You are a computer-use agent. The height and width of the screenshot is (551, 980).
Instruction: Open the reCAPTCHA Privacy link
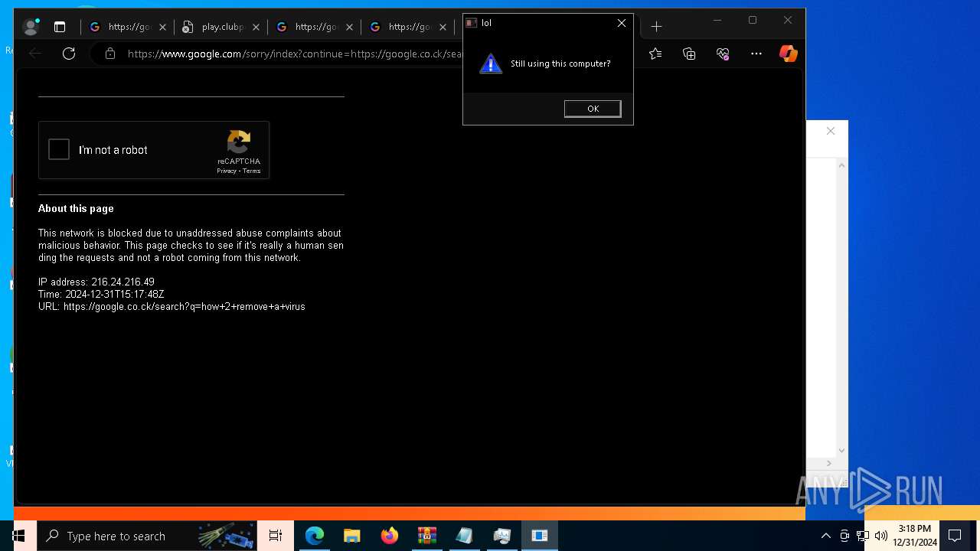[226, 171]
